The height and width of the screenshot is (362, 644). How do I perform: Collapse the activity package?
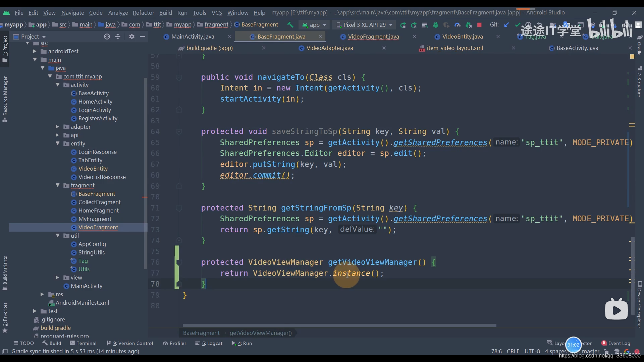pos(58,85)
